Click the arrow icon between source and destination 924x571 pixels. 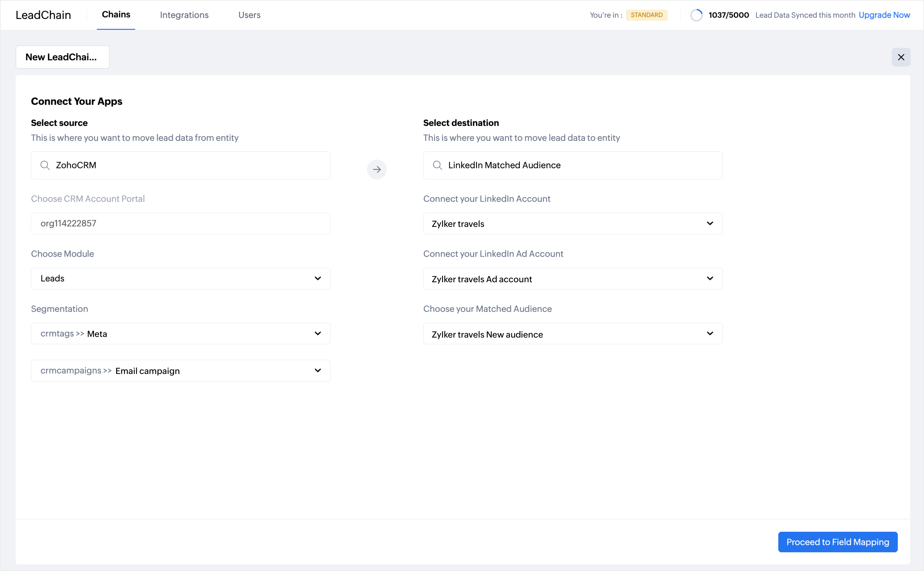376,169
